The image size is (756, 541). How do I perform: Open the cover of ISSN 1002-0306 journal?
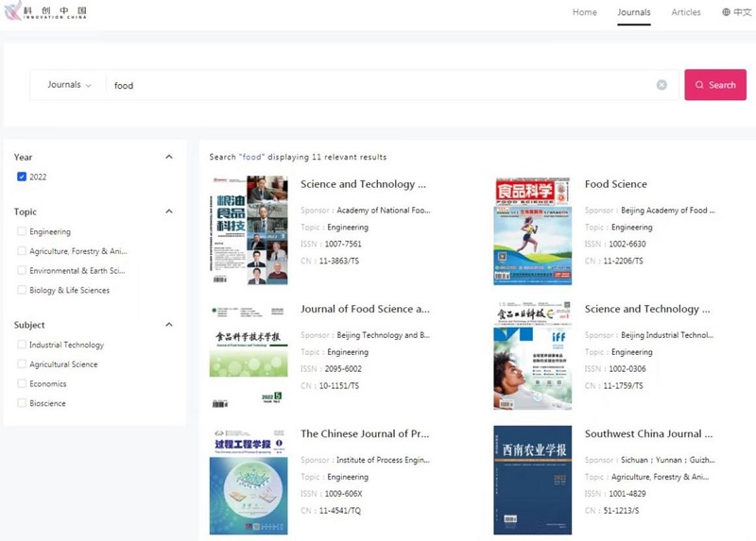(x=533, y=356)
